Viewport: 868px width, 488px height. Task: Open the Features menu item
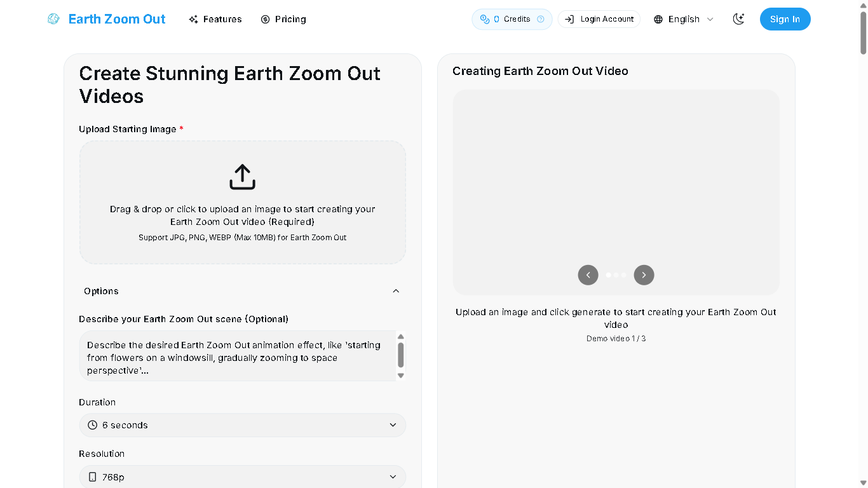215,19
